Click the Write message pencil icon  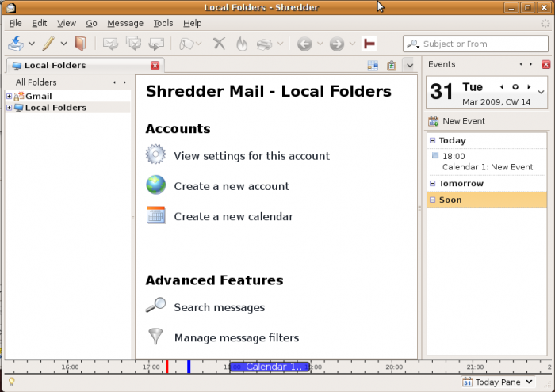click(48, 44)
